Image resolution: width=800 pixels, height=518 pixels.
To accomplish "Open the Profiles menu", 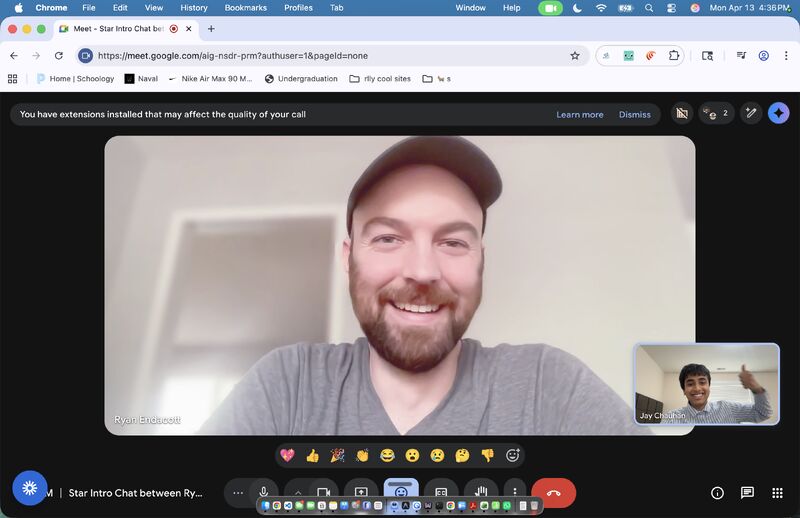I will (298, 8).
